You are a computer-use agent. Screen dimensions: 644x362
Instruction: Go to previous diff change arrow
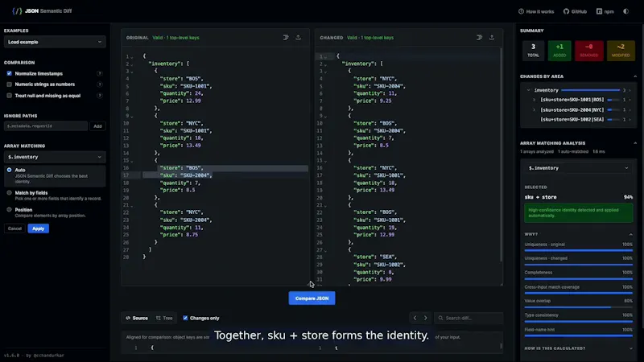pyautogui.click(x=415, y=318)
